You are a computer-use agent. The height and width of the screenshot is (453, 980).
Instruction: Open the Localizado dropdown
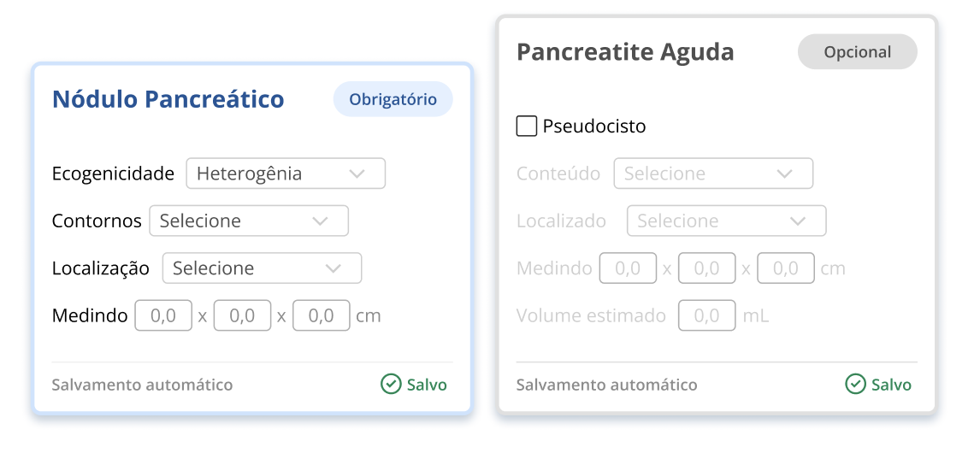pos(726,221)
